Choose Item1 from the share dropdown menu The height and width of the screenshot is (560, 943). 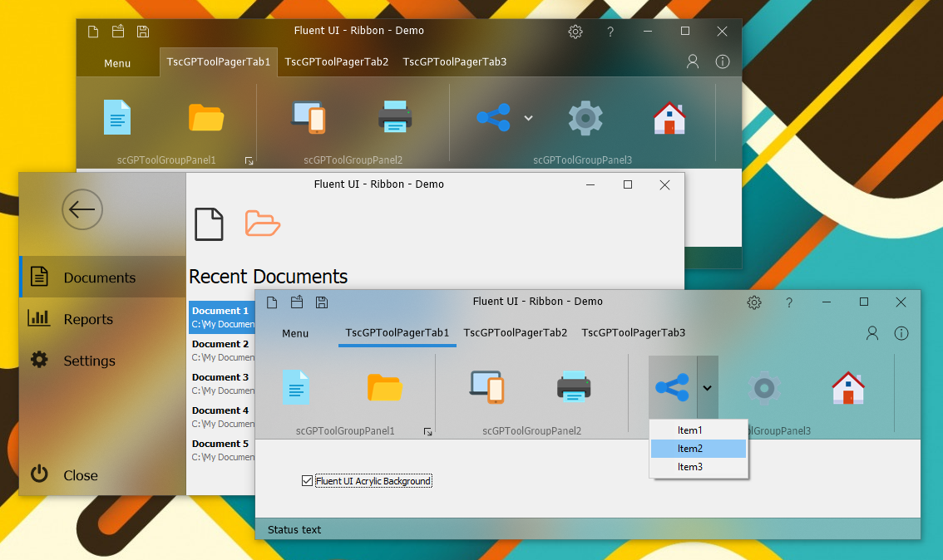(x=699, y=430)
